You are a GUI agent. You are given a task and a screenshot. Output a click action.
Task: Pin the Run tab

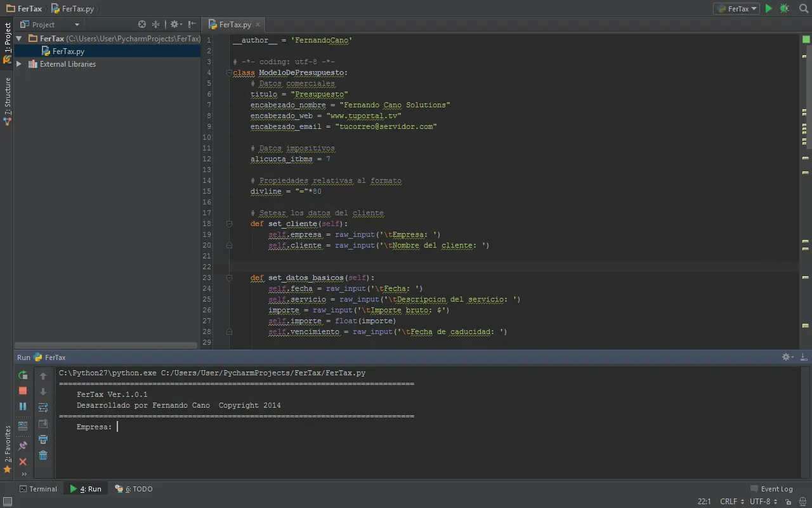pos(23,446)
